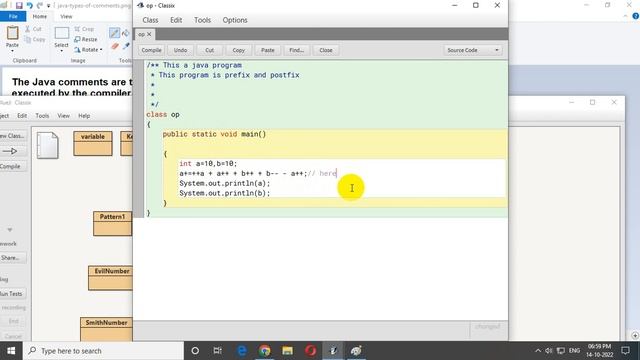Open the Class menu in the editor

150,20
